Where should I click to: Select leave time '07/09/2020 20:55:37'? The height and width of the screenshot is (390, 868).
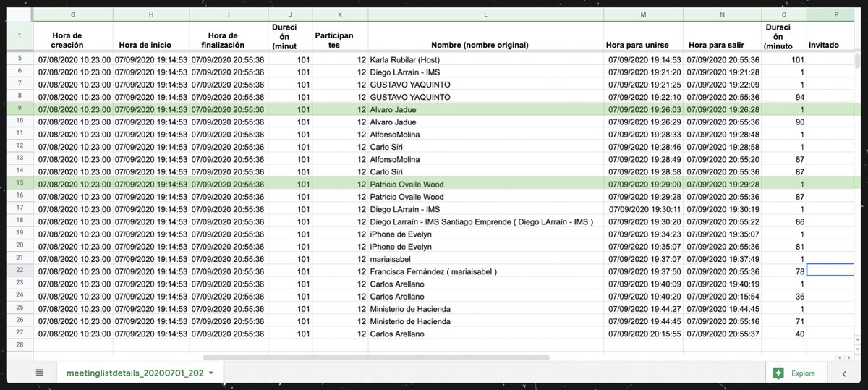click(722, 334)
